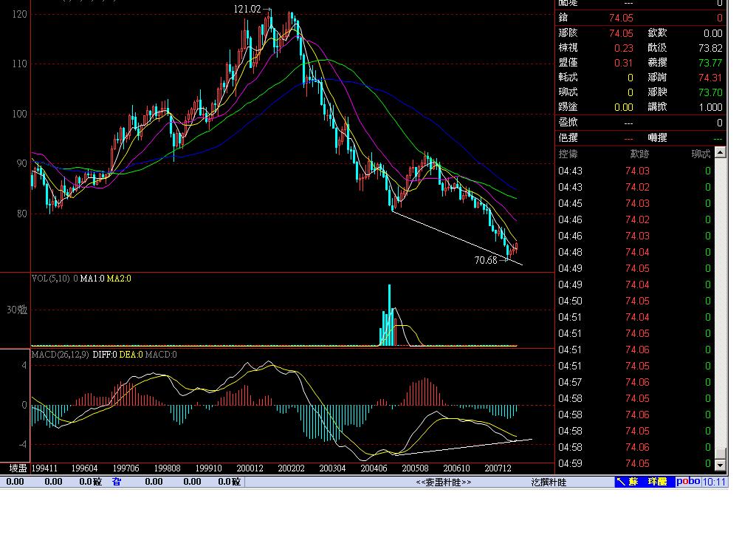Click the 110 price axis label
756x549 pixels.
(20, 64)
